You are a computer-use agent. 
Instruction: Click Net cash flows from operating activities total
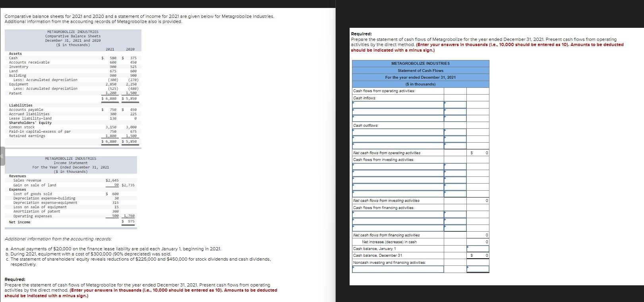pos(478,153)
